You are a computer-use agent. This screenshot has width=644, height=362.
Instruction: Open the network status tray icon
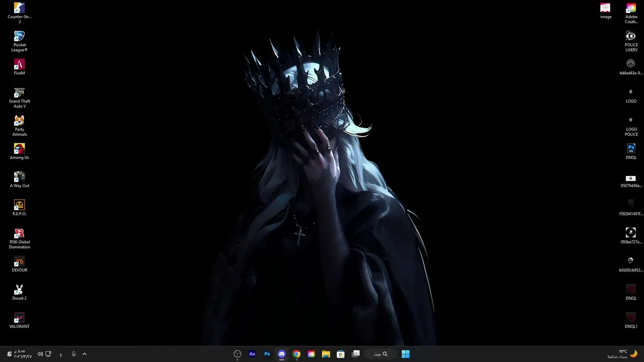click(48, 354)
